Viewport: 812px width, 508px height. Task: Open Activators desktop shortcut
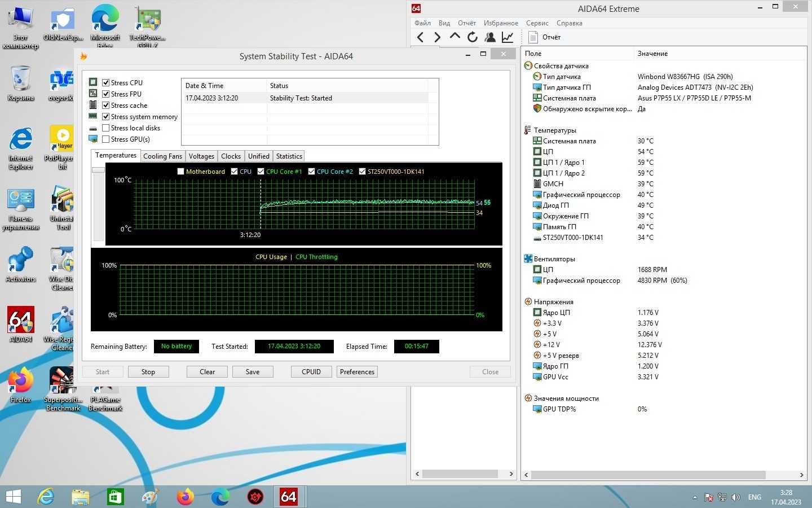(x=21, y=264)
